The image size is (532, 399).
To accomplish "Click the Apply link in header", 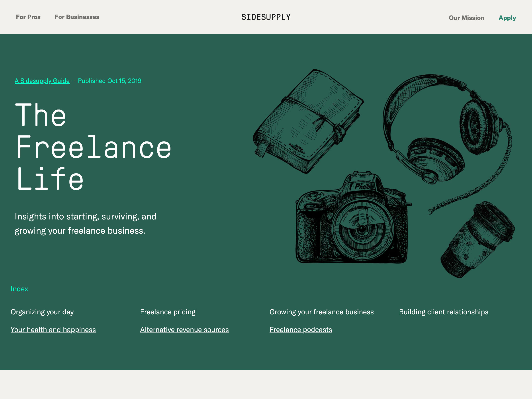I will click(507, 18).
